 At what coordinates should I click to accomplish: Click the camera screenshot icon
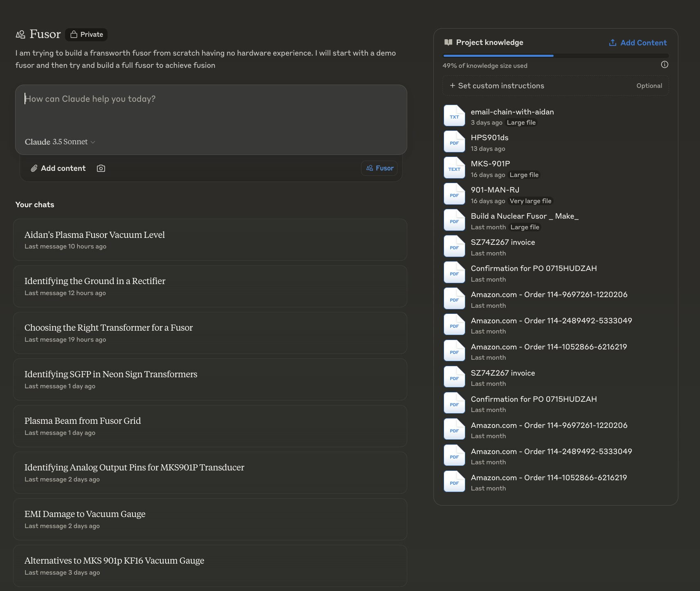(x=101, y=168)
